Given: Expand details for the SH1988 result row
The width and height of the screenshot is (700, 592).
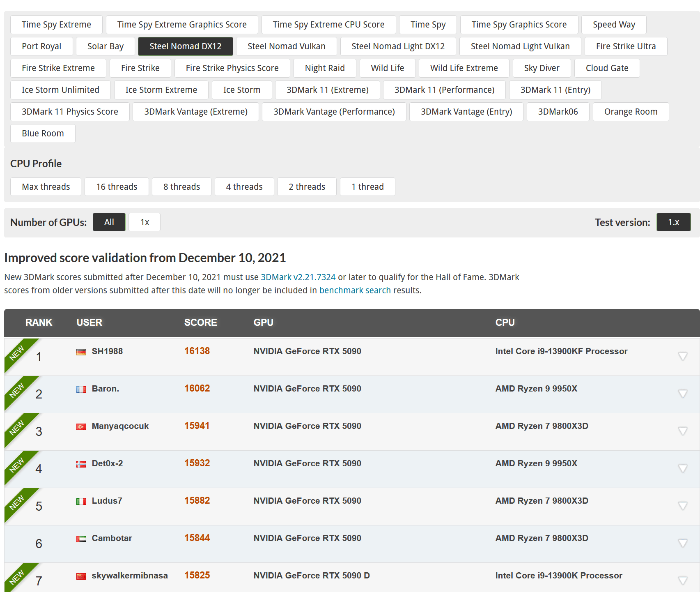Looking at the screenshot, I should coord(683,356).
